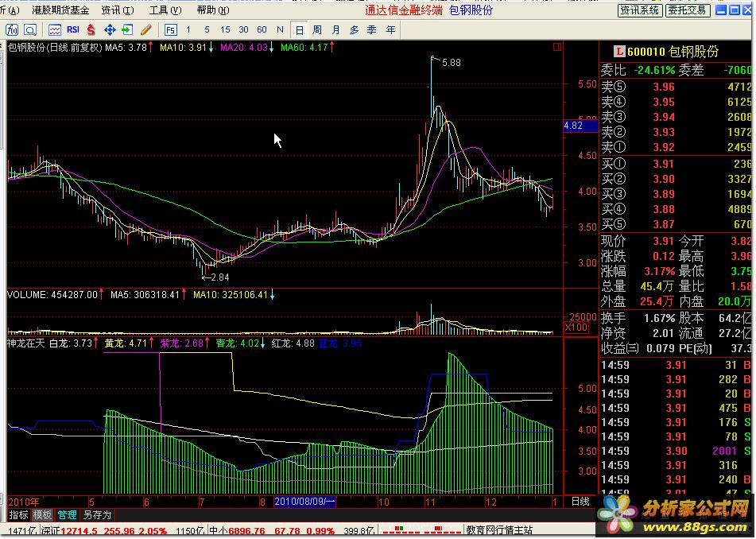The height and width of the screenshot is (539, 756).
Task: Click the X100 volume scale label
Action: (576, 328)
